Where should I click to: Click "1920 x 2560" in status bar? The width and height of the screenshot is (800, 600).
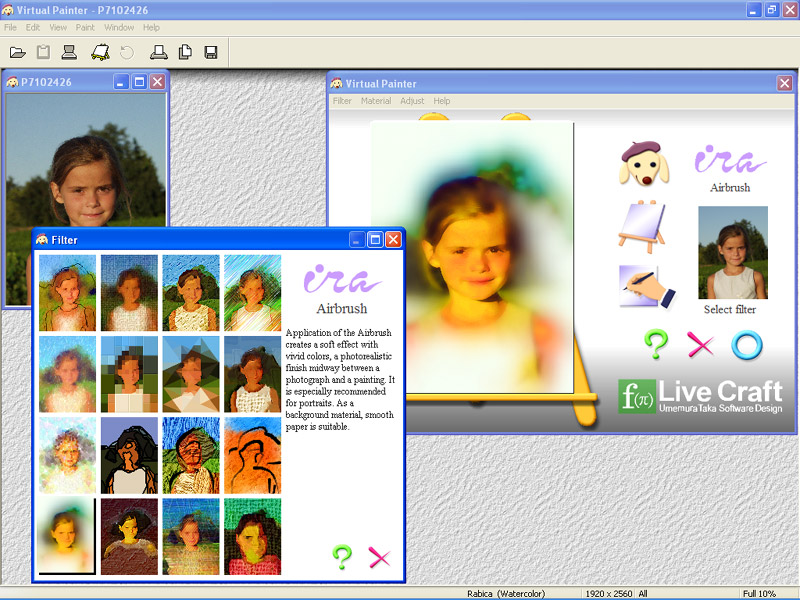pos(609,593)
